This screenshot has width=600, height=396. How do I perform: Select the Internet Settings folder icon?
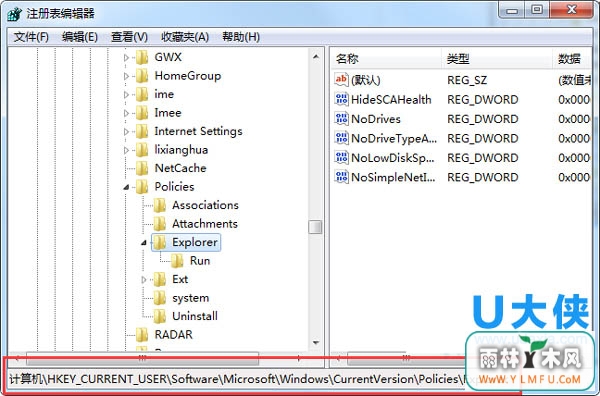(x=142, y=131)
